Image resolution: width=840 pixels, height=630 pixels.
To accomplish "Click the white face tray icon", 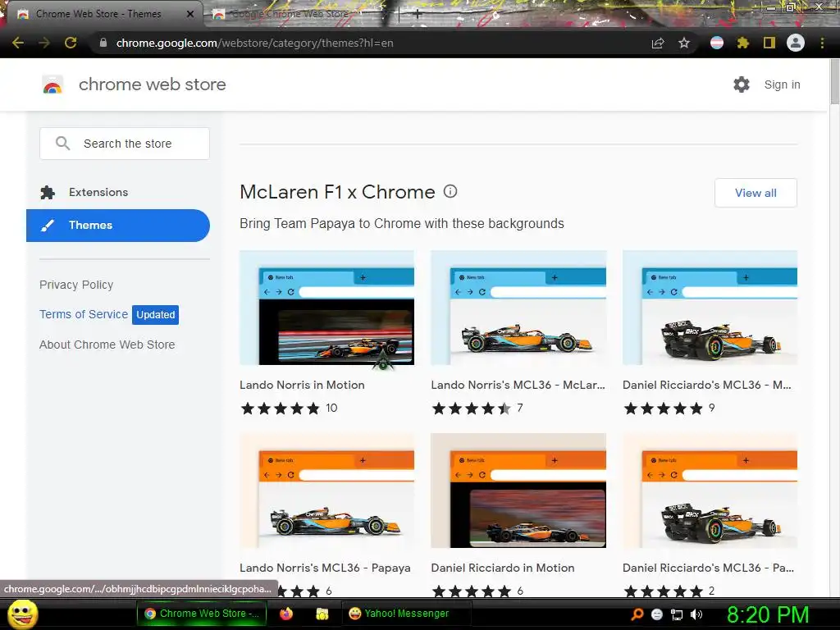I will click(657, 614).
